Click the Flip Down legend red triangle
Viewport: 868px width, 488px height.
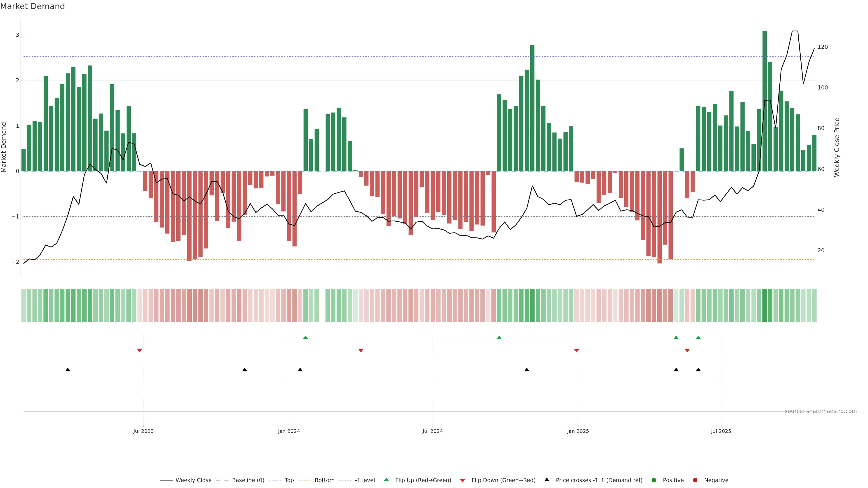pyautogui.click(x=463, y=480)
